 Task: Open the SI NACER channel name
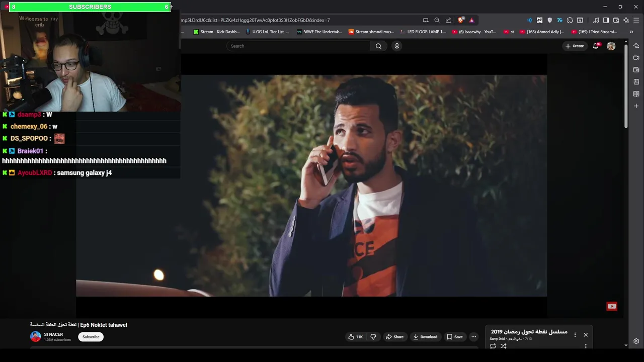pos(53,334)
